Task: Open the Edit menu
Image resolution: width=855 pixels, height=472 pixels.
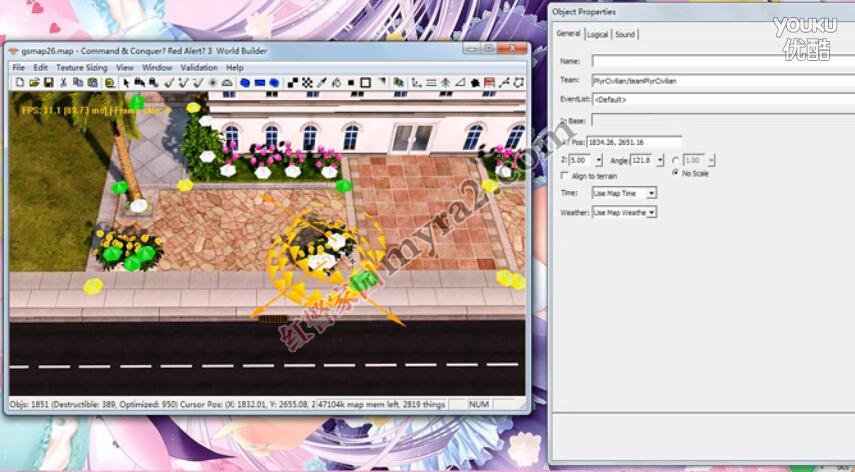Action: tap(41, 68)
